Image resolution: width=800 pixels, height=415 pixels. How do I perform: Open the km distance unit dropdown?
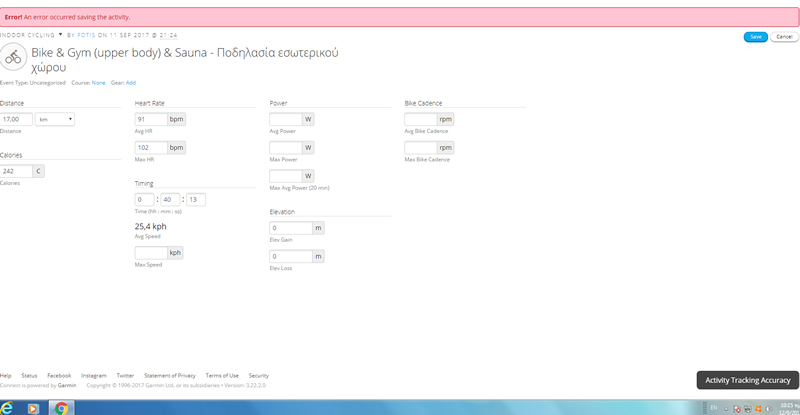tap(55, 119)
